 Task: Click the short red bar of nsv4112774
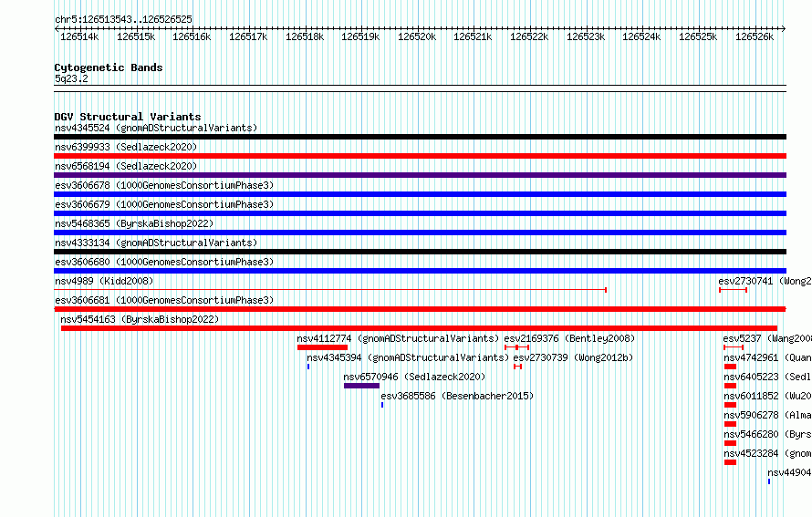coord(322,347)
